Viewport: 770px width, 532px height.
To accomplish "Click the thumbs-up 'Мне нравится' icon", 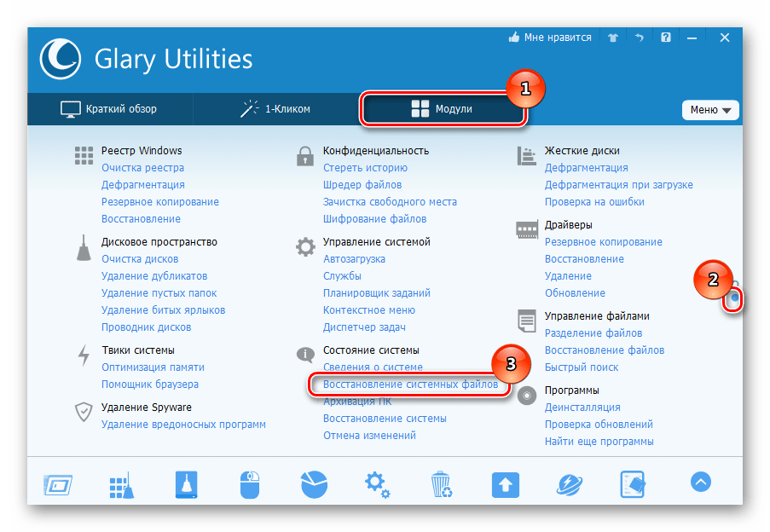I will click(x=513, y=38).
